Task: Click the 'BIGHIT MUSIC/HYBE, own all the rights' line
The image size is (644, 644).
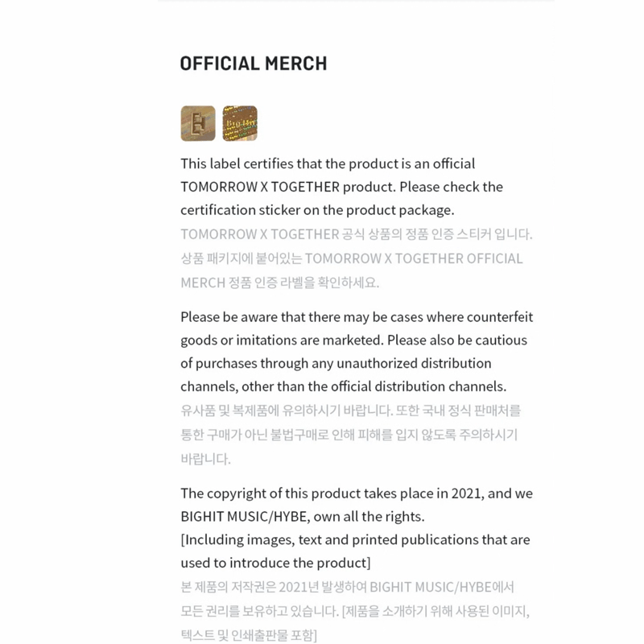Action: click(302, 516)
